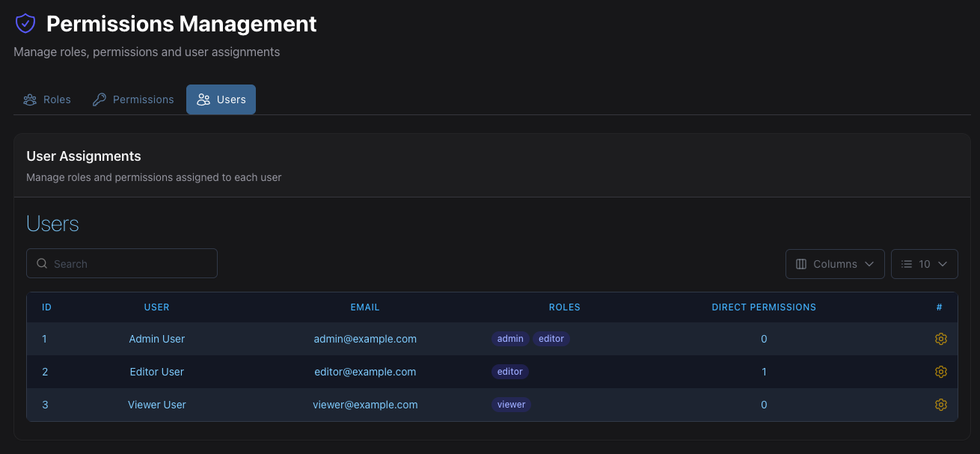The width and height of the screenshot is (980, 454).
Task: Click the editor@example.com email link
Action: point(365,371)
